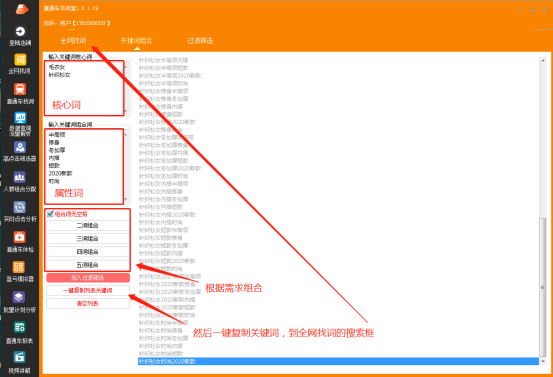Select the highlighted last keyword row
Image resolution: width=553 pixels, height=377 pixels.
338,361
